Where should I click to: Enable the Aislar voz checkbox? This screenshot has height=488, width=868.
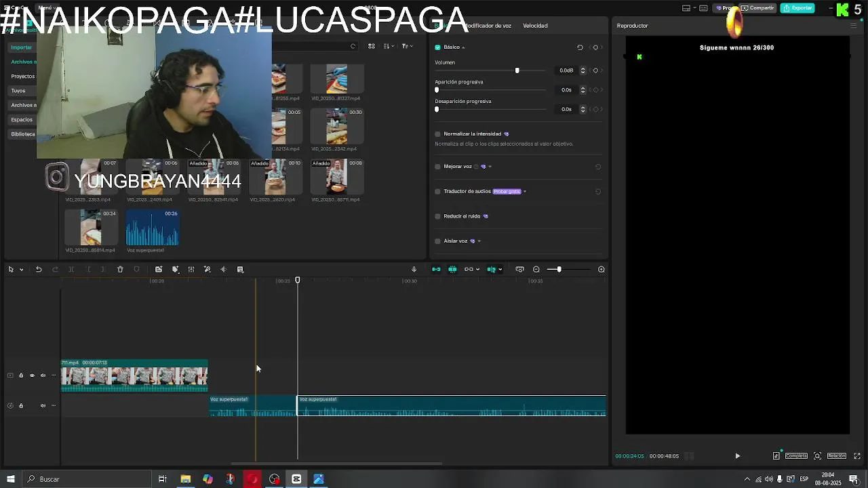(x=437, y=241)
